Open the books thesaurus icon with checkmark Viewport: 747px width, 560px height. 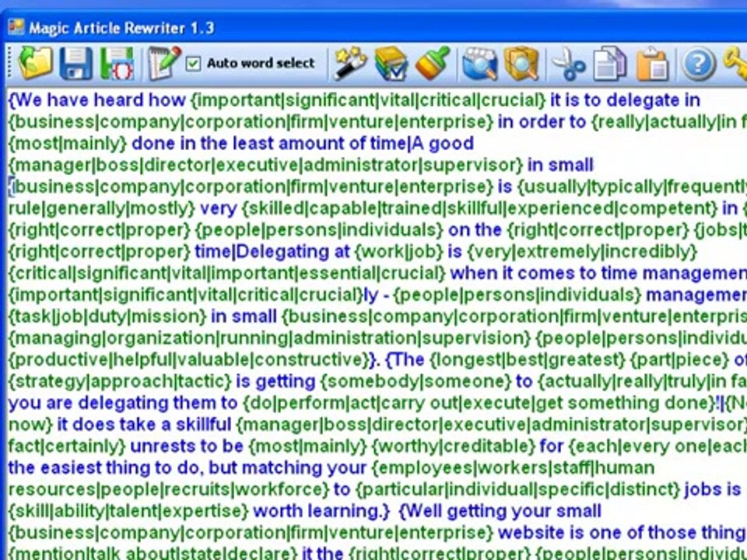point(391,63)
